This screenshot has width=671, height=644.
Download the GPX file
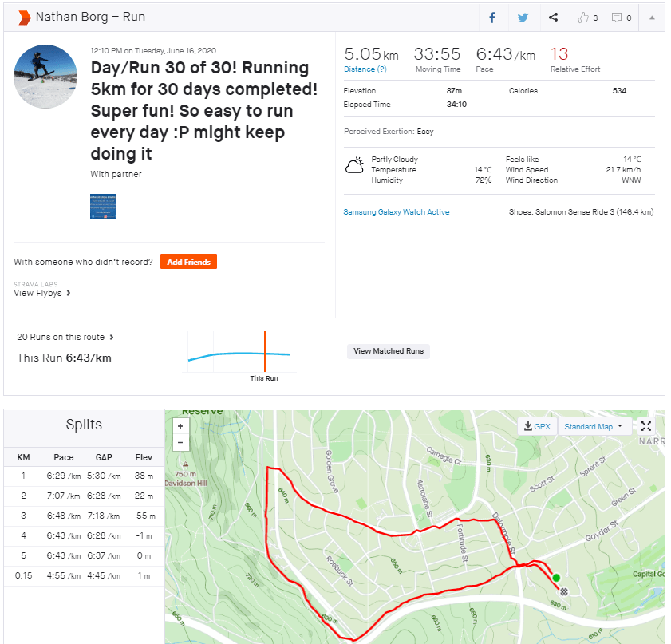point(537,426)
